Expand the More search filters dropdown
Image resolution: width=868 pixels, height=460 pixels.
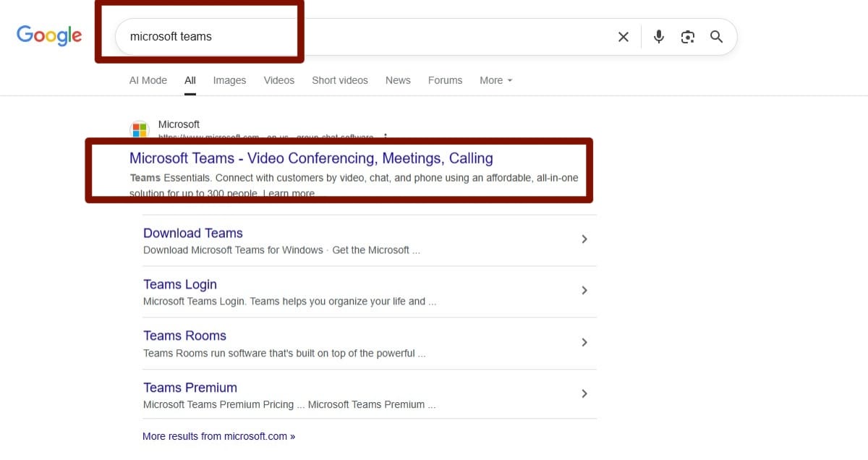click(495, 80)
